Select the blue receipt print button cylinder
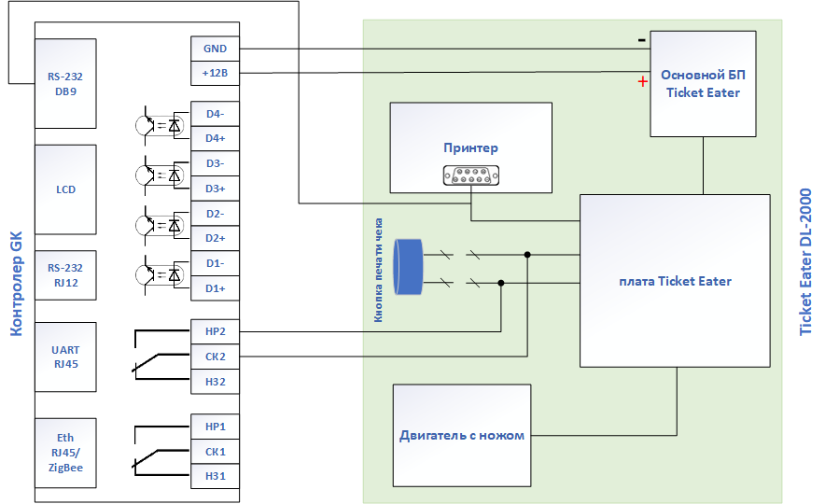This screenshot has width=825, height=504. click(409, 267)
